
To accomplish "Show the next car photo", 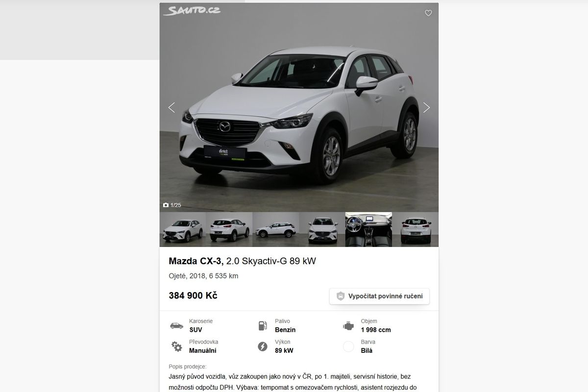I will tap(426, 107).
